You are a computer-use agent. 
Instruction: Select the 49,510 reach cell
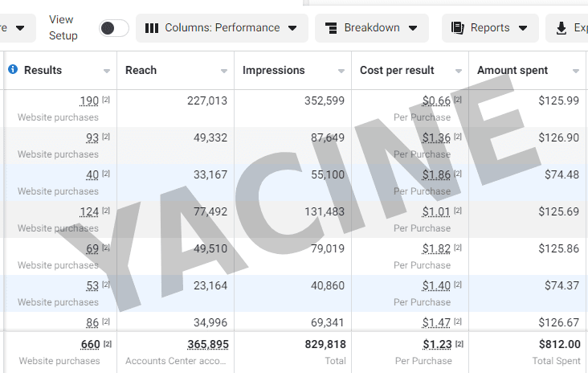point(210,248)
